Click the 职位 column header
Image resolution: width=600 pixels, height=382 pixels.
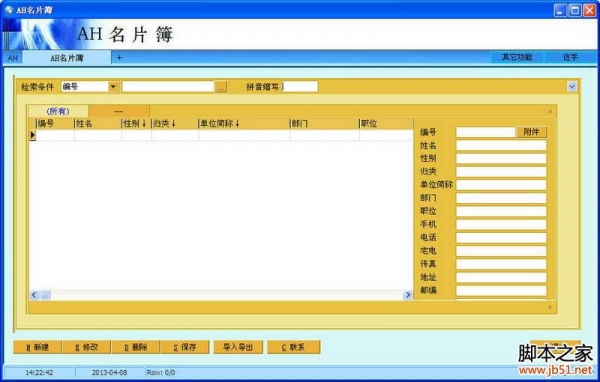(386, 124)
